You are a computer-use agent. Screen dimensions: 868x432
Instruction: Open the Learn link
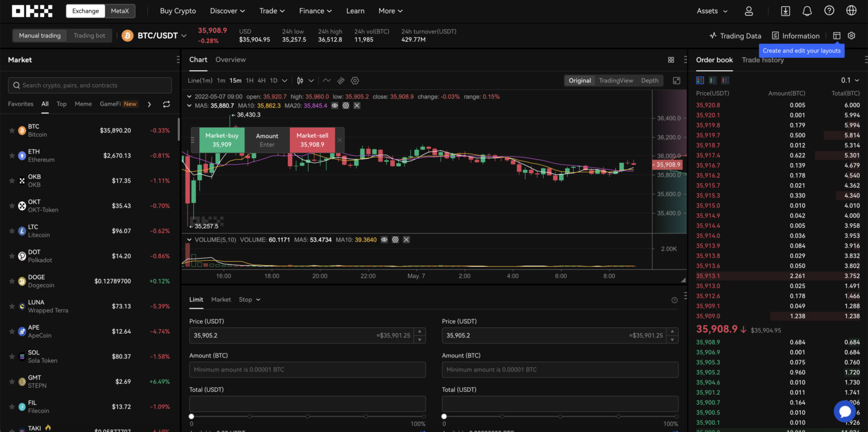(355, 11)
